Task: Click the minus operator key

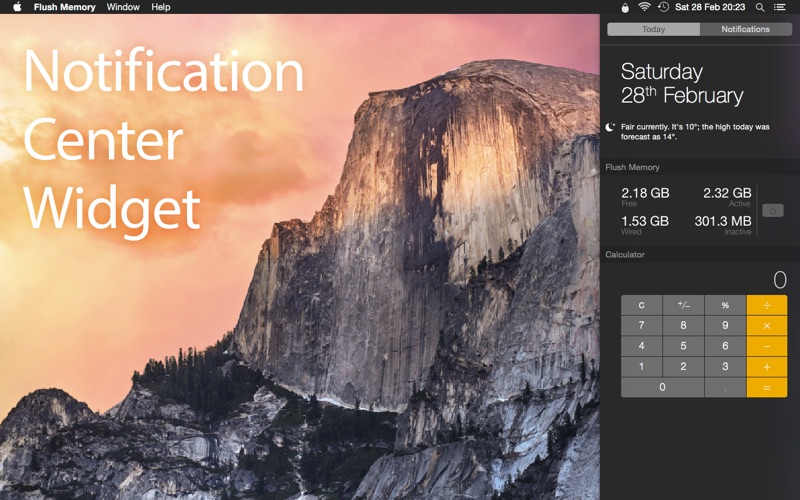Action: (767, 346)
